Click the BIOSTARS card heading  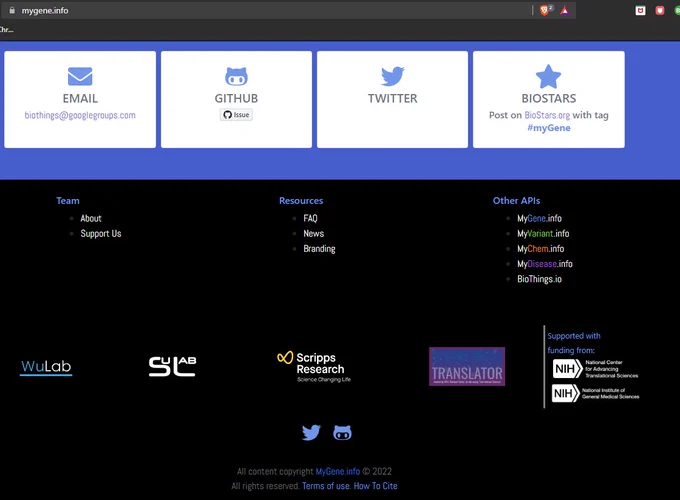coord(549,99)
